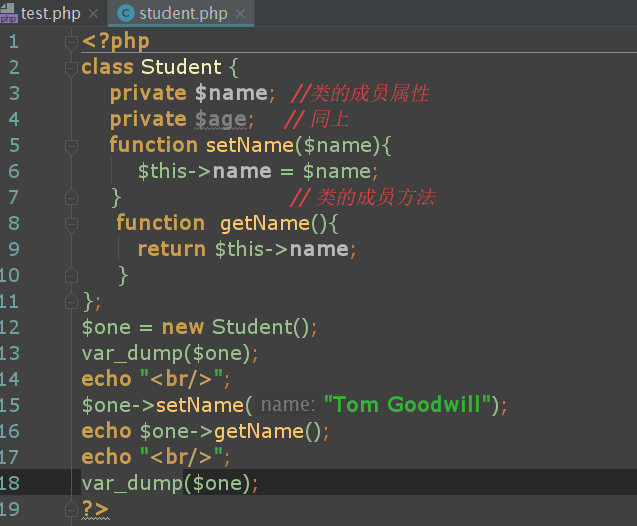Screen dimensions: 637x526
Task: Collapse the Student class fold on line 2
Action: pyautogui.click(x=71, y=68)
